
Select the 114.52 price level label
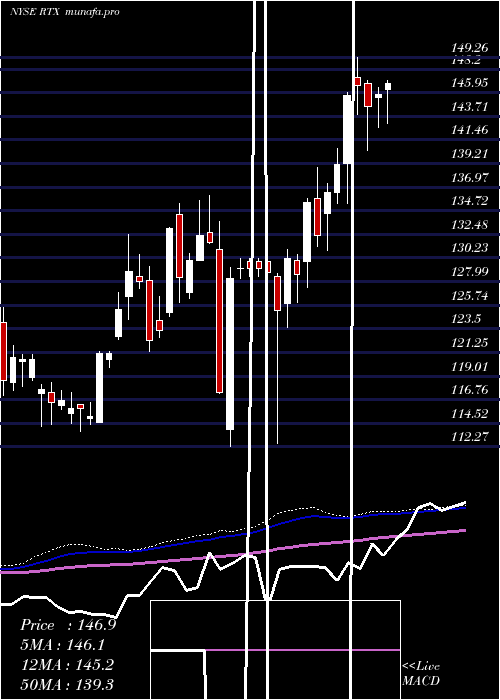[x=469, y=414]
